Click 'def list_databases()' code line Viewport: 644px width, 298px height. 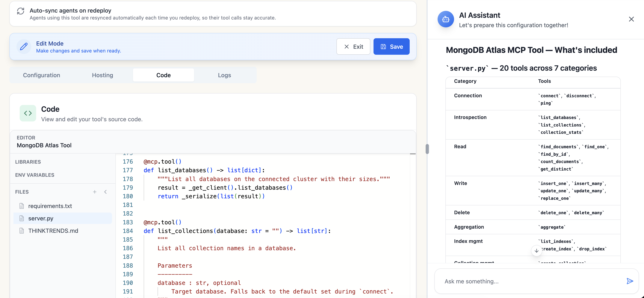point(204,170)
